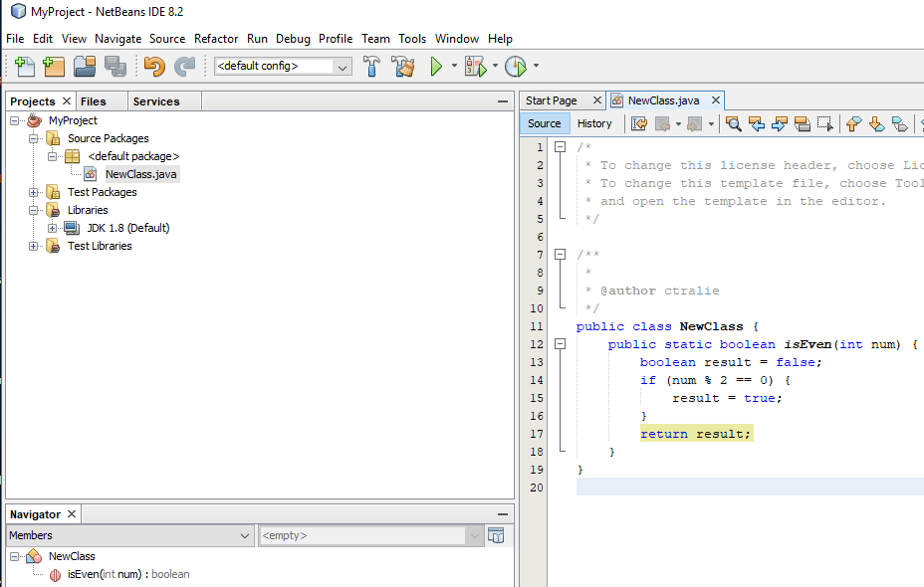
Task: Expand Test Packages node
Action: [34, 193]
